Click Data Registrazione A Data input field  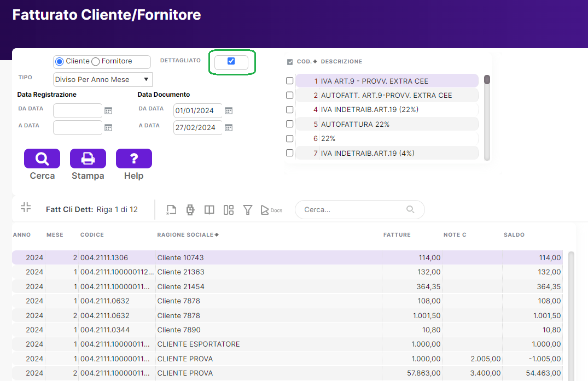(x=78, y=127)
